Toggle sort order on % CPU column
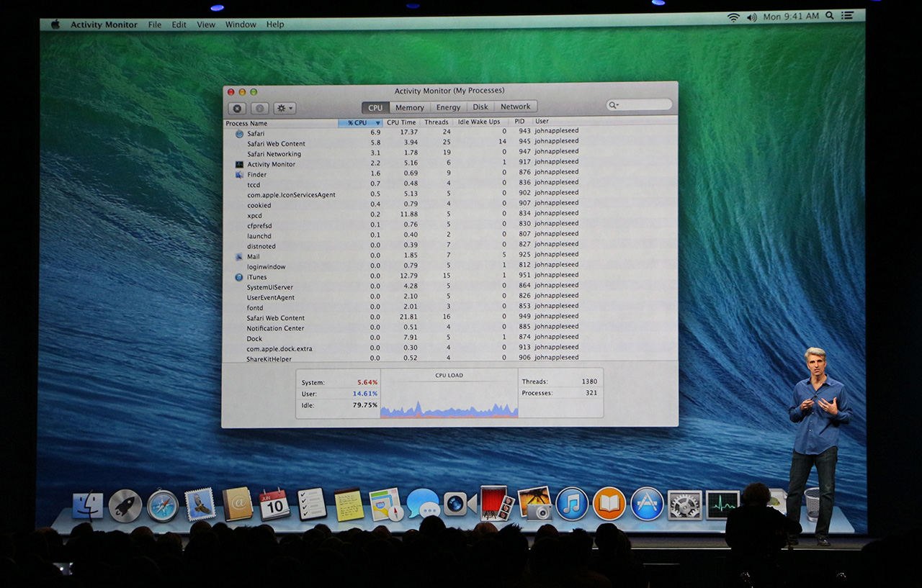 click(360, 122)
